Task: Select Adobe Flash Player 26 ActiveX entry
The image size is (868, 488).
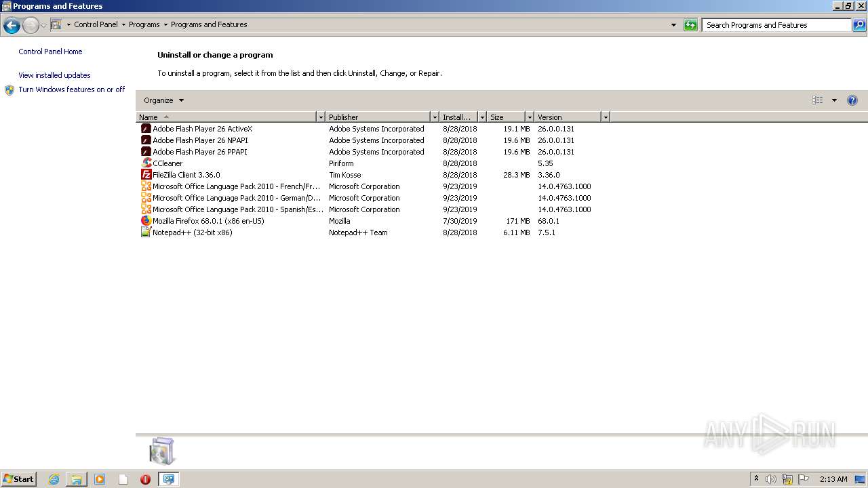Action: click(202, 129)
